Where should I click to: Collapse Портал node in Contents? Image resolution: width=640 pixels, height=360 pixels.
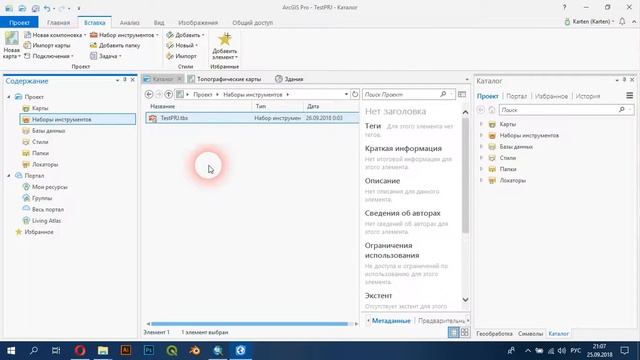(x=9, y=176)
